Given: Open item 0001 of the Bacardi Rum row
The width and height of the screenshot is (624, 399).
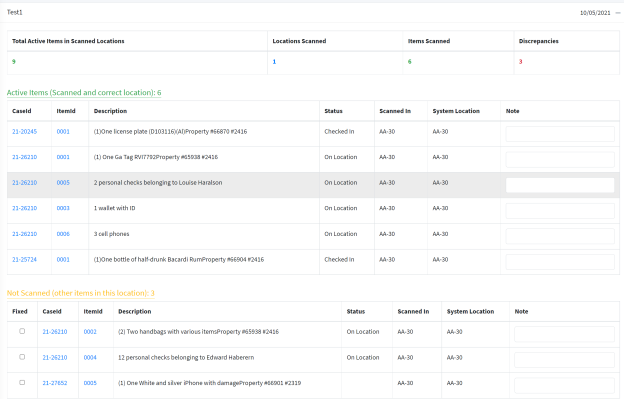Looking at the screenshot, I should coord(63,259).
